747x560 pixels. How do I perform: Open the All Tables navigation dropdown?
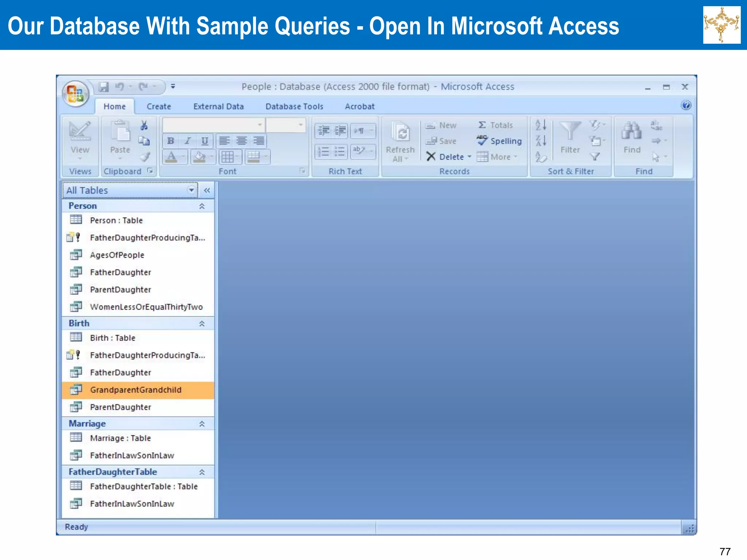(191, 190)
